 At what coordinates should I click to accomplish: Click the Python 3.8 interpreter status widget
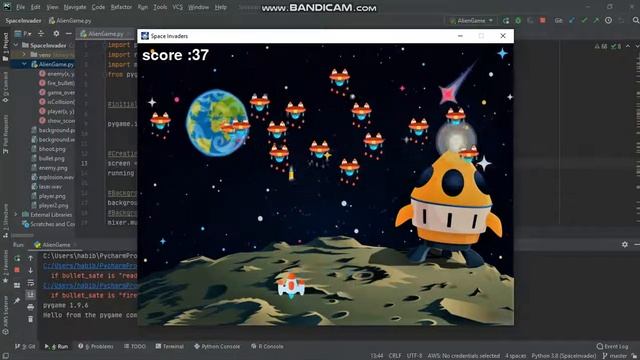[563, 356]
